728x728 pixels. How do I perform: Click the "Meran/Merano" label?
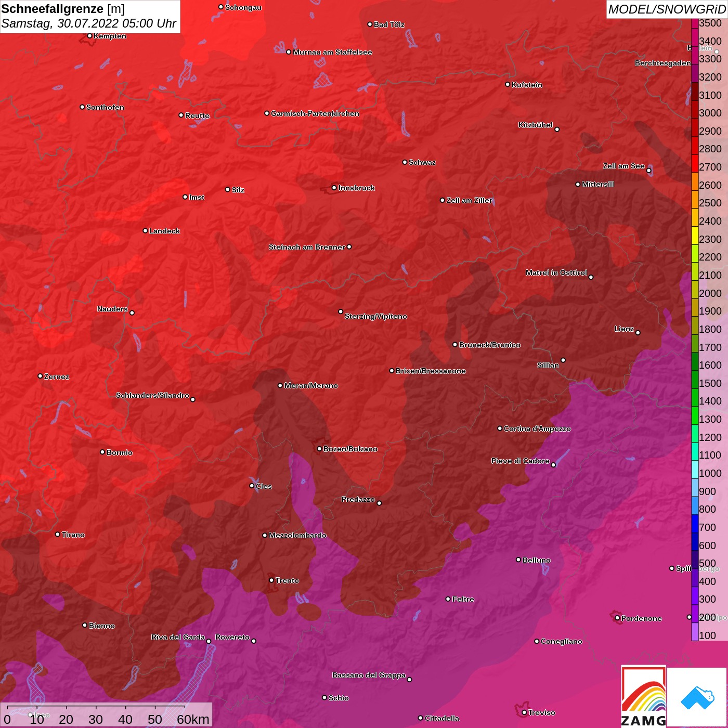point(311,385)
